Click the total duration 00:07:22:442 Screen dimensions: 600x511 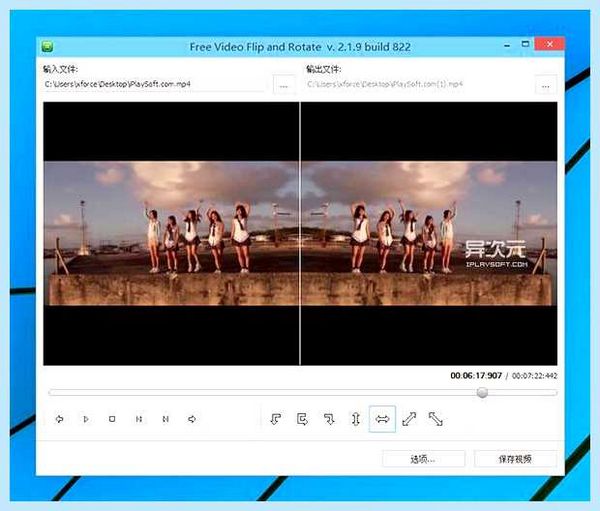click(535, 376)
